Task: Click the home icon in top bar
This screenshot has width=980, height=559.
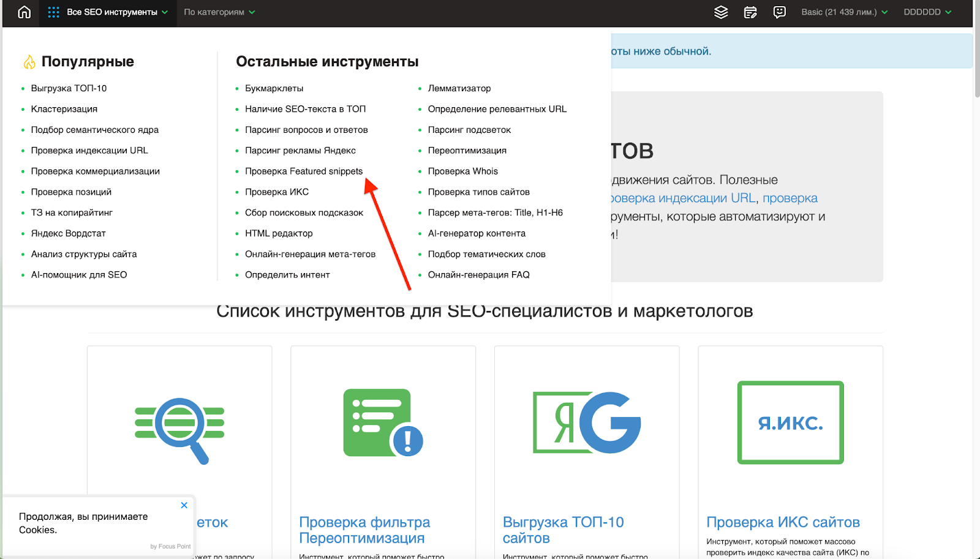Action: [x=24, y=12]
